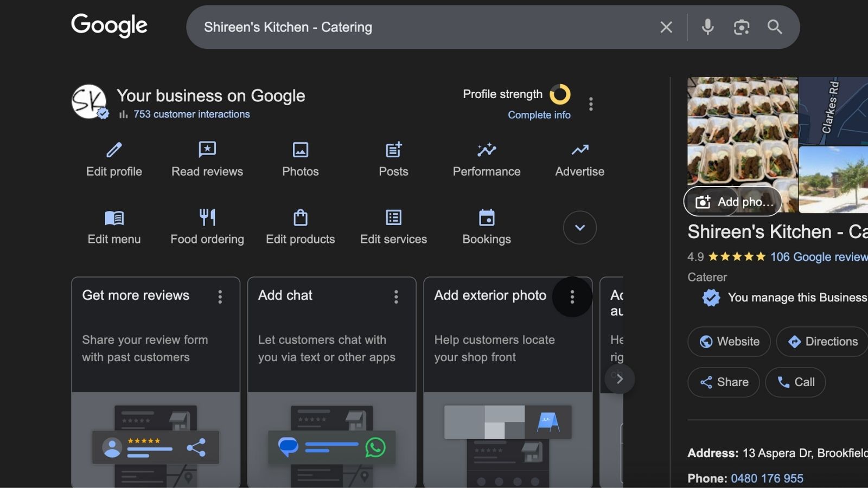The height and width of the screenshot is (488, 868).
Task: Open the 106 Google reviews link
Action: pos(818,256)
